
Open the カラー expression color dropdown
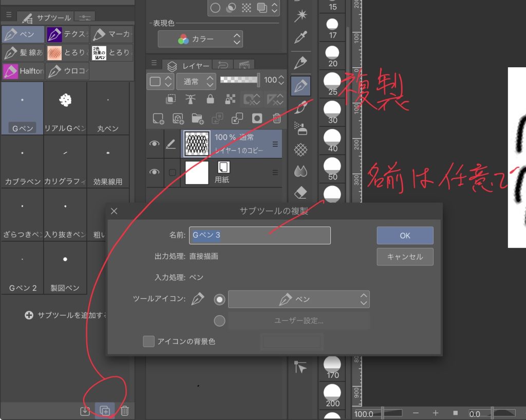coord(200,39)
